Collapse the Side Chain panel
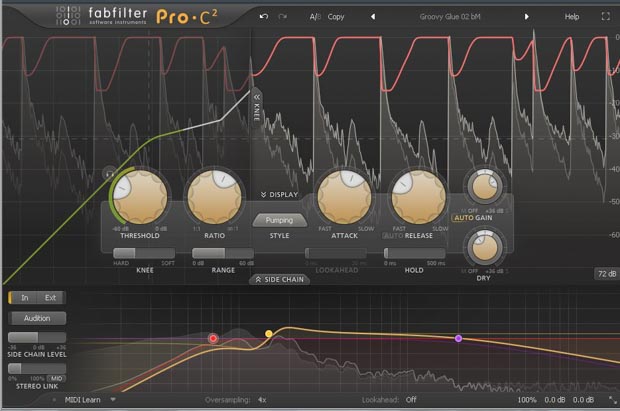The height and width of the screenshot is (411, 620). tap(279, 280)
